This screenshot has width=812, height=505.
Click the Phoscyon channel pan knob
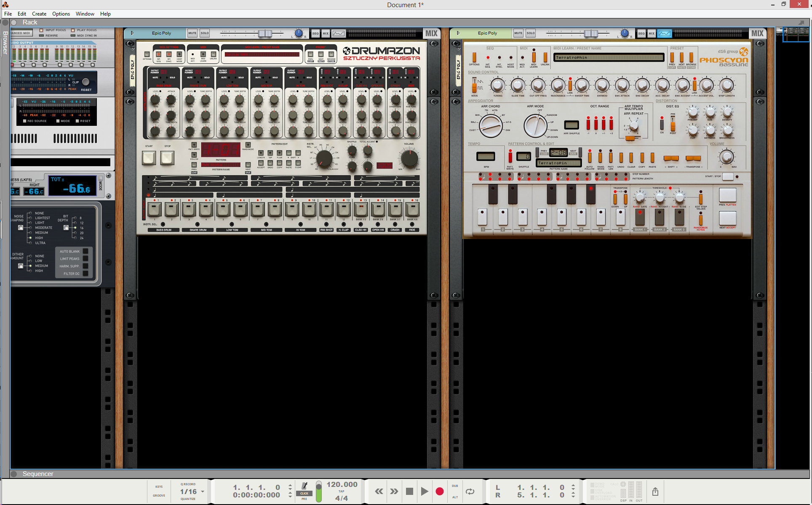click(625, 33)
